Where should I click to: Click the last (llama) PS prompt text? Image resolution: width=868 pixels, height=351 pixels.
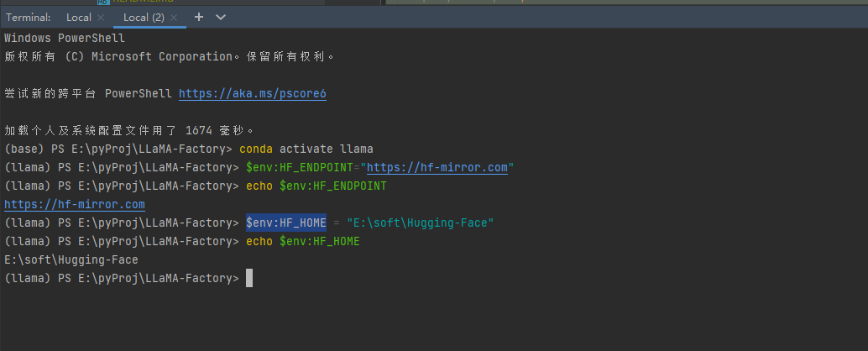(x=122, y=278)
